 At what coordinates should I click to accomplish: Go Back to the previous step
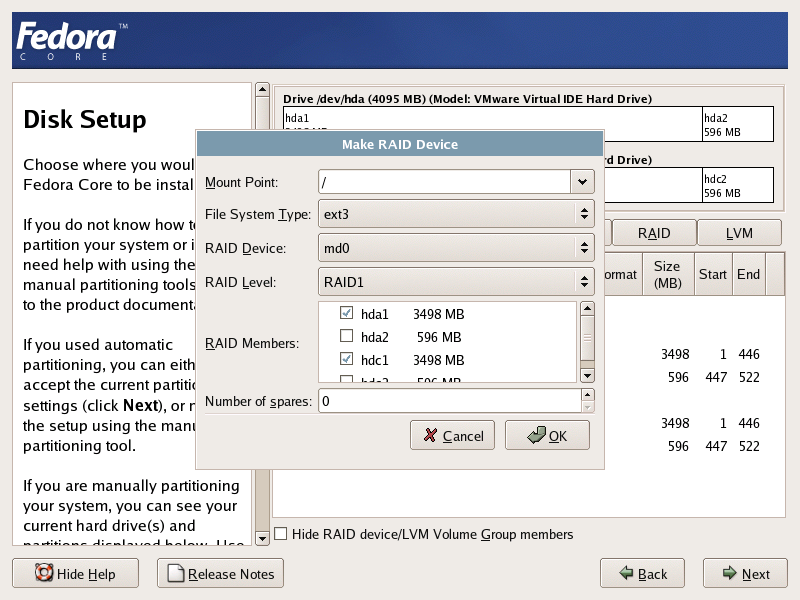642,573
